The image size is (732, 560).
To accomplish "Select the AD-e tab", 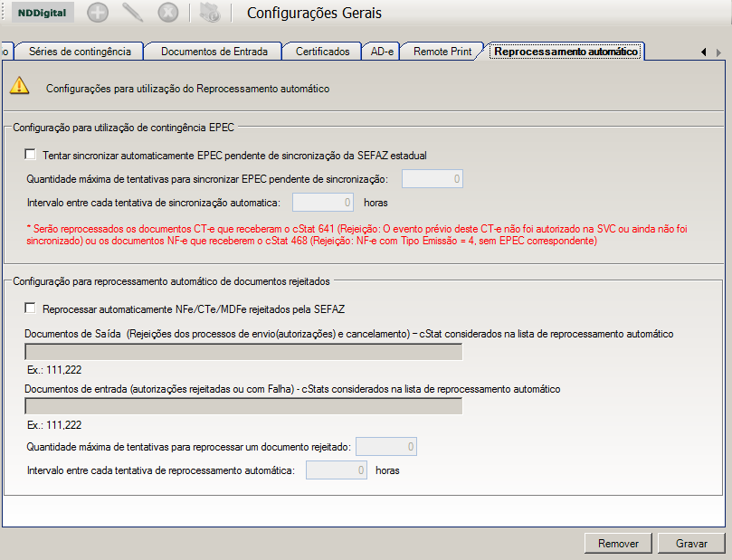I will click(x=382, y=52).
